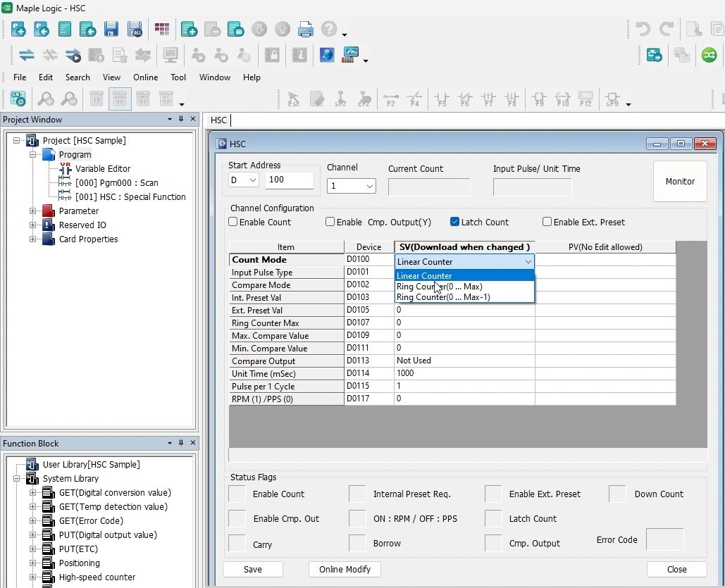Click the green shuffle arrows icon
Viewport: 725px width, 588px height.
[709, 55]
